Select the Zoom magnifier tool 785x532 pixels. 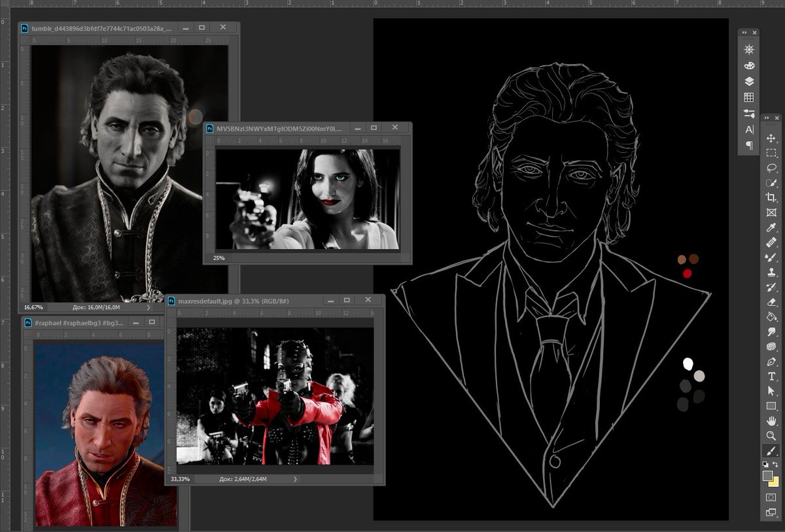coord(771,436)
